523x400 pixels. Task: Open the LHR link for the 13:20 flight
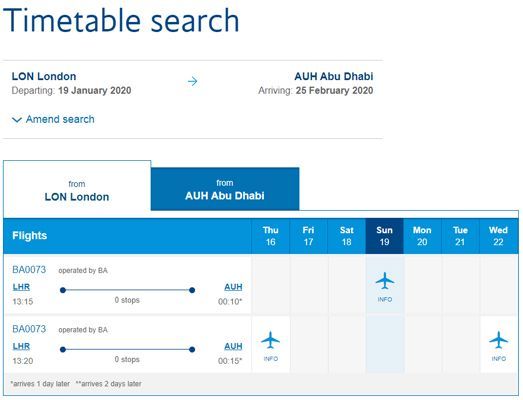[x=21, y=346]
